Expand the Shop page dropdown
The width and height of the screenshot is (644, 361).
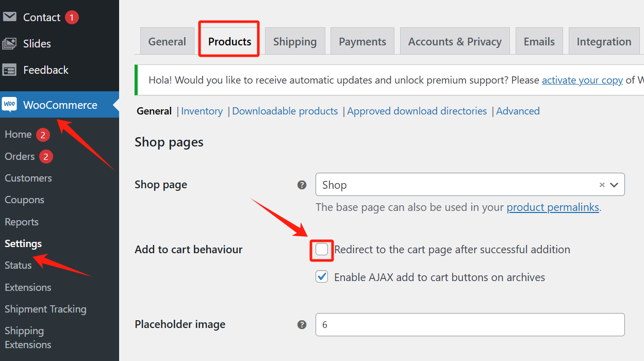tap(614, 184)
